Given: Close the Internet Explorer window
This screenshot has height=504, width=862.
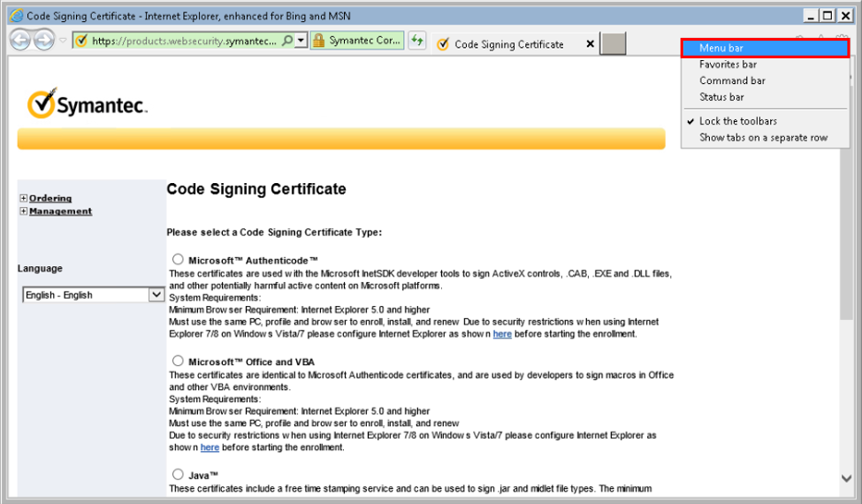Looking at the screenshot, I should (x=845, y=16).
